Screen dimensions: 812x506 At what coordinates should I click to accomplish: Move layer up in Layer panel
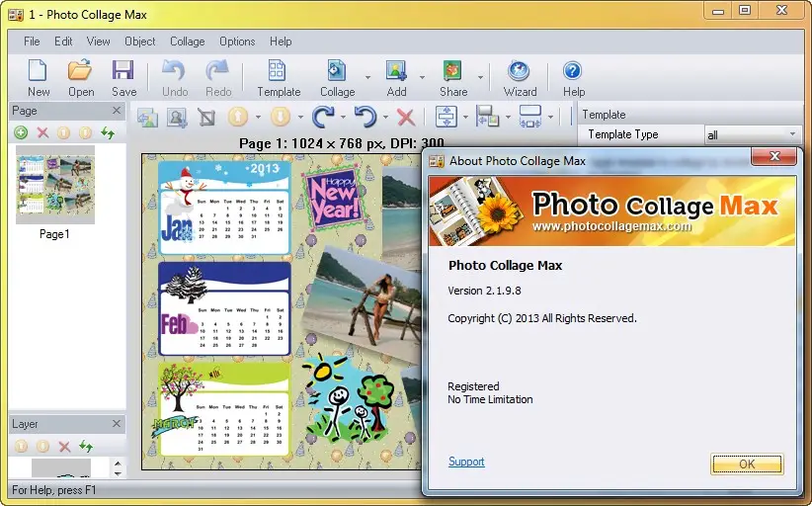[x=21, y=446]
